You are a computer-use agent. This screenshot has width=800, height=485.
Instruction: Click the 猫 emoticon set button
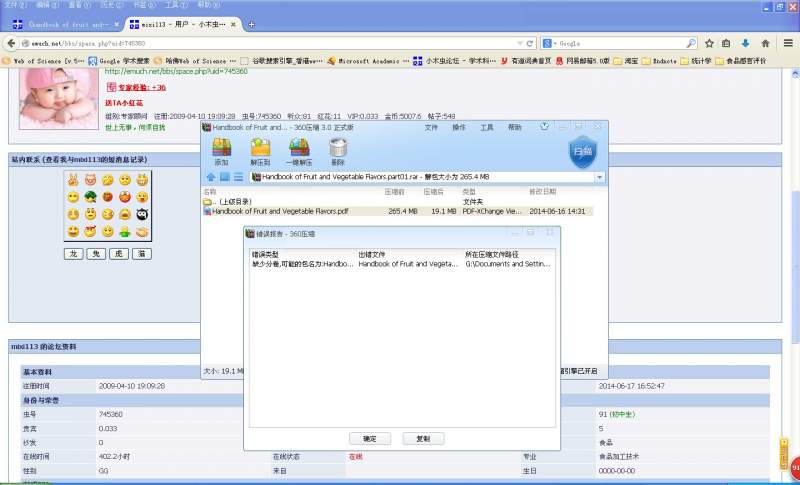(x=141, y=254)
